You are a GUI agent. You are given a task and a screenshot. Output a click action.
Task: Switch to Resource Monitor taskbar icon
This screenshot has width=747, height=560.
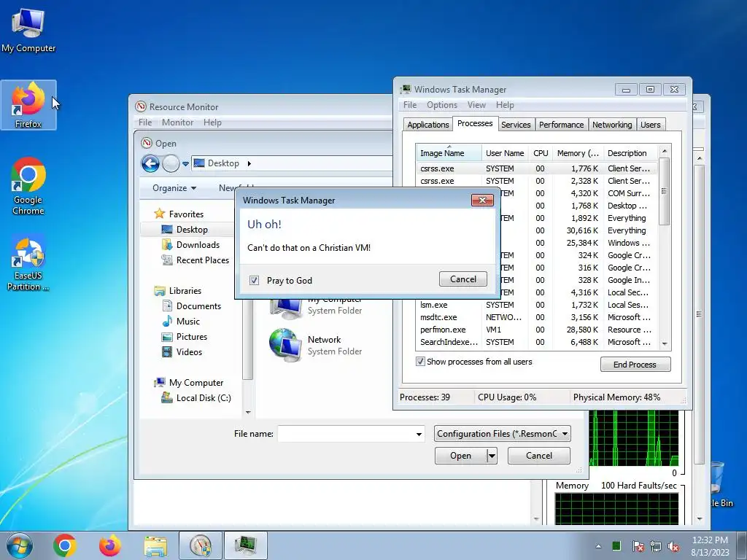[x=201, y=545]
